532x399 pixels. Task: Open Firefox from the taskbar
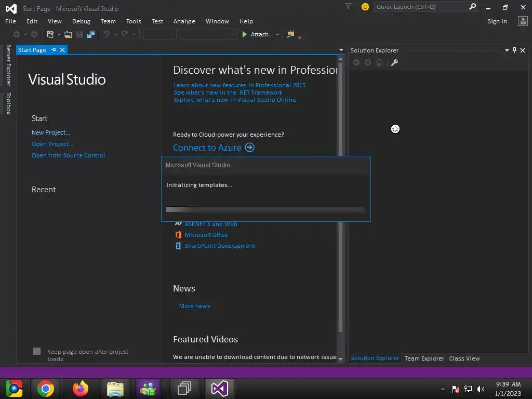coord(81,389)
